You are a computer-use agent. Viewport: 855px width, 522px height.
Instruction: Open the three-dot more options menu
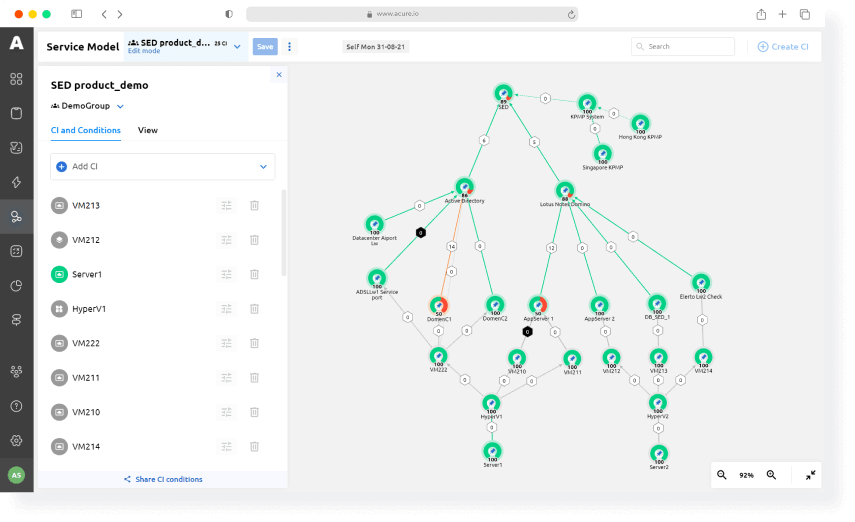click(x=290, y=47)
